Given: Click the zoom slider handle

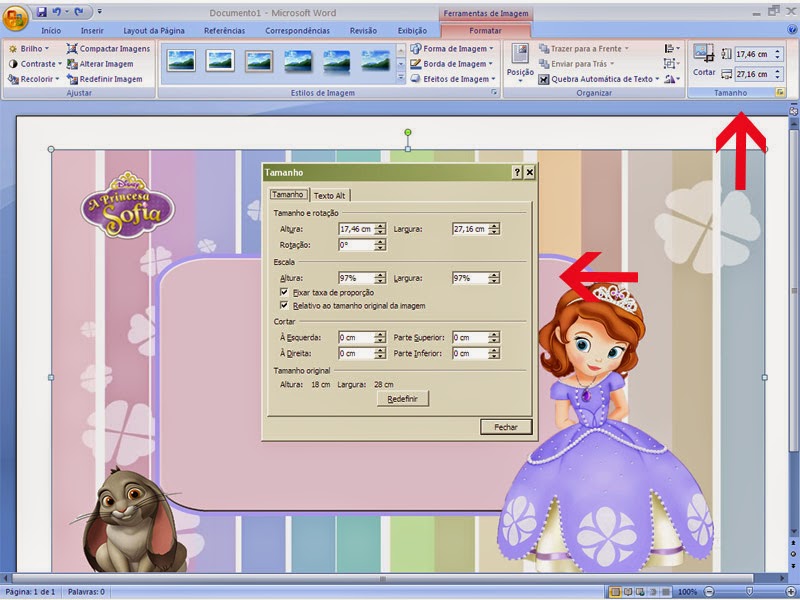Looking at the screenshot, I should pos(749,592).
